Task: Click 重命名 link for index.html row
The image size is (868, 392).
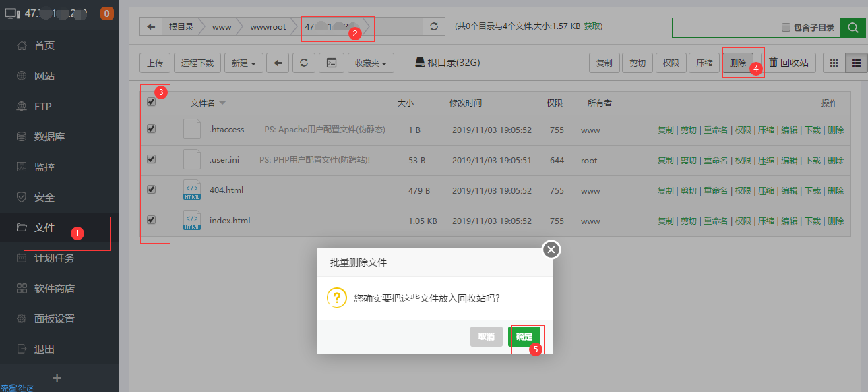Action: (716, 221)
